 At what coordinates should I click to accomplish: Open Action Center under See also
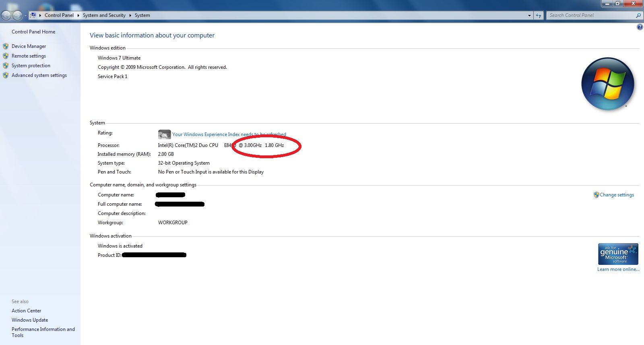click(26, 311)
